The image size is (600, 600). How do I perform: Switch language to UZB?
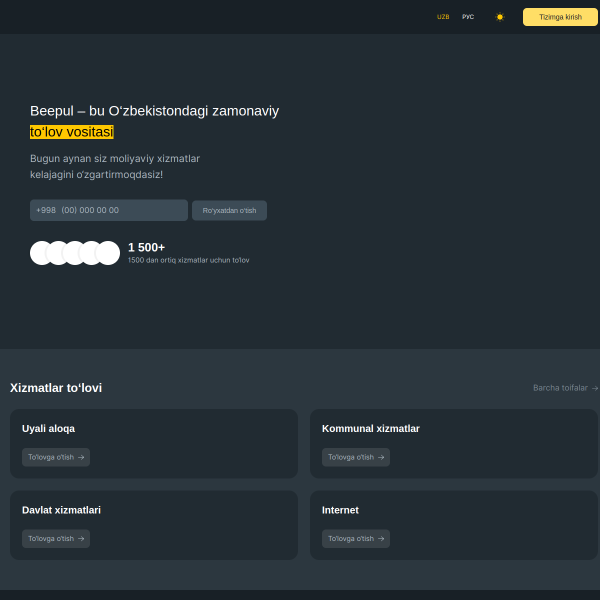pos(443,17)
